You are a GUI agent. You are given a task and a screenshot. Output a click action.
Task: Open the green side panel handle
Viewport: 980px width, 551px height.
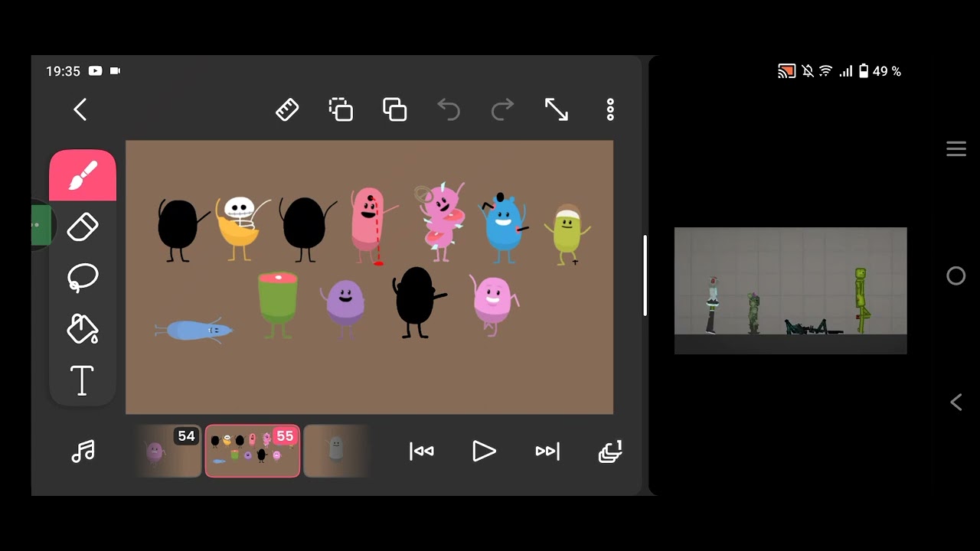(41, 226)
